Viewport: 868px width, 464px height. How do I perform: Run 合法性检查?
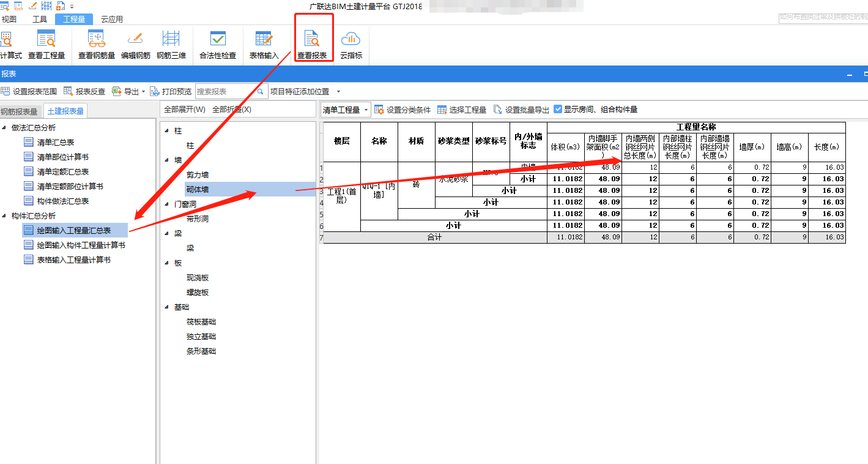tap(218, 44)
